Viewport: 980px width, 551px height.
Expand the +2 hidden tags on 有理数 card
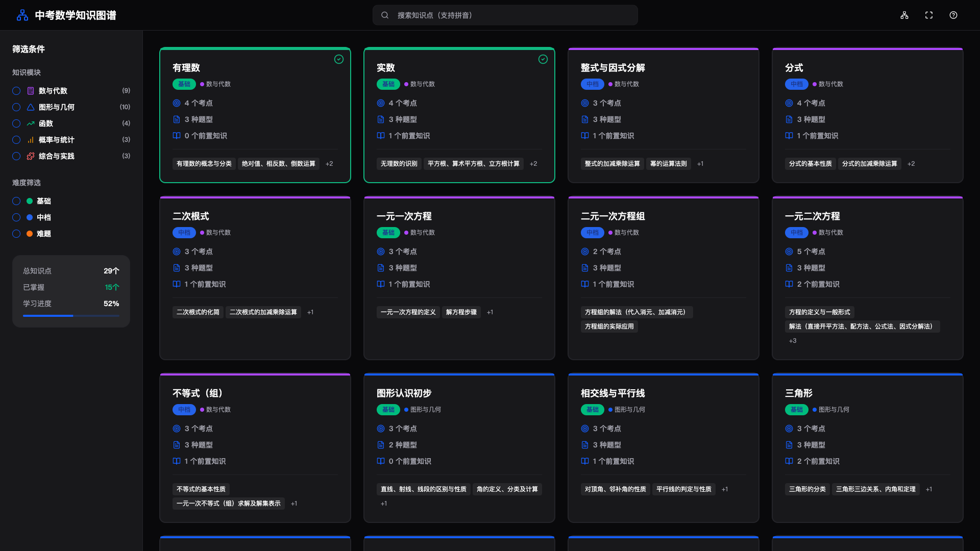coord(329,163)
